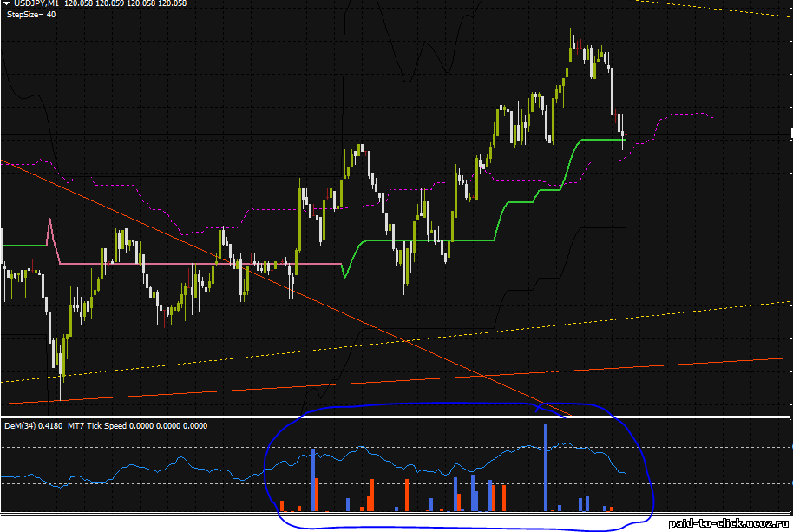Click the StepSize= 40 label
Screen dimensions: 793x532
pyautogui.click(x=31, y=15)
